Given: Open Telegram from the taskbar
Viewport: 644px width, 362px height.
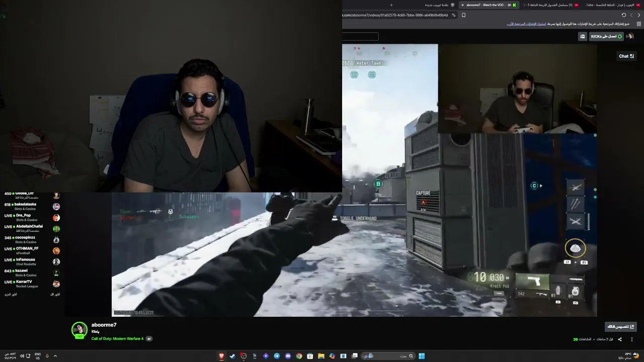Looking at the screenshot, I should [277, 356].
